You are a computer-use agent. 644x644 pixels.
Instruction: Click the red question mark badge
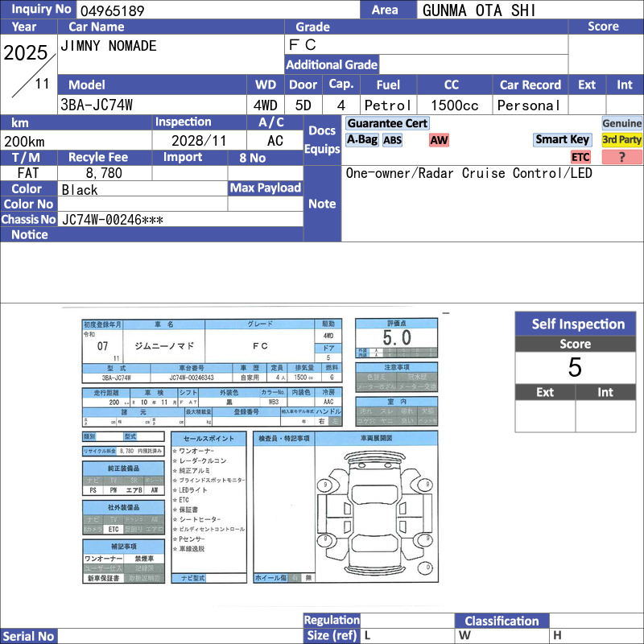click(x=621, y=157)
